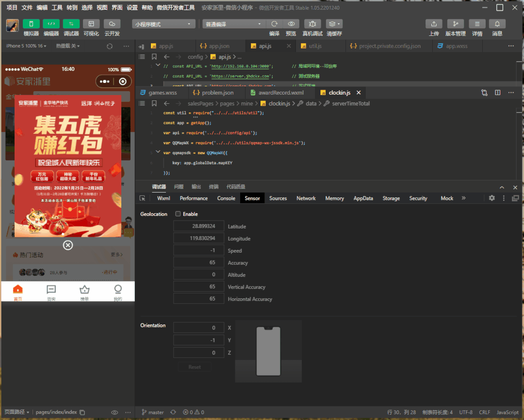The height and width of the screenshot is (420, 524).
Task: Collapse the qqmapsdk code block fold arrow
Action: click(158, 152)
